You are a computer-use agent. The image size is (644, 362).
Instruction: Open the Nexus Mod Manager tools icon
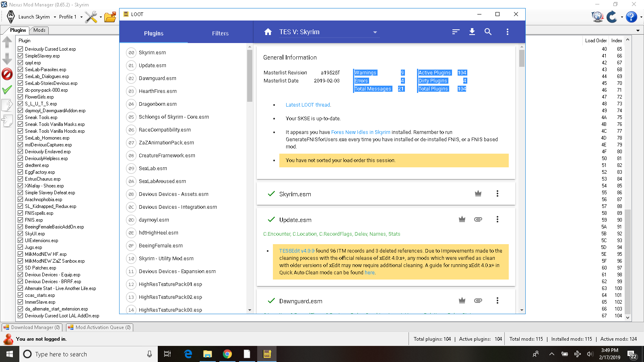[91, 17]
